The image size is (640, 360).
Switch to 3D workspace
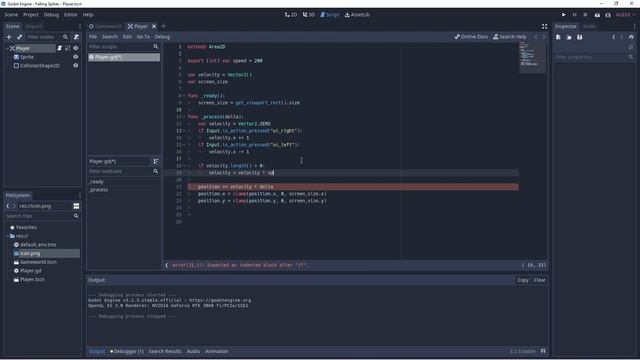coord(309,15)
